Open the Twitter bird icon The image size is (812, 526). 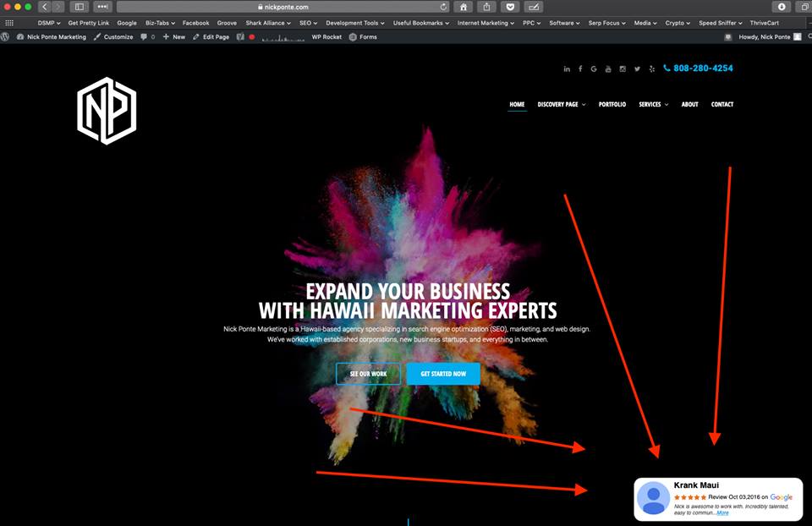click(x=637, y=68)
